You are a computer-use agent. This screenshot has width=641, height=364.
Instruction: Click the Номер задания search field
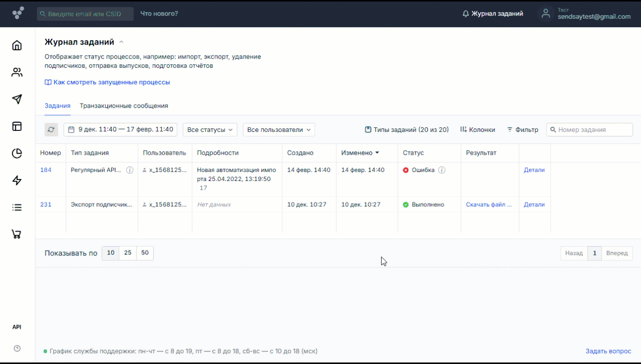pos(592,130)
